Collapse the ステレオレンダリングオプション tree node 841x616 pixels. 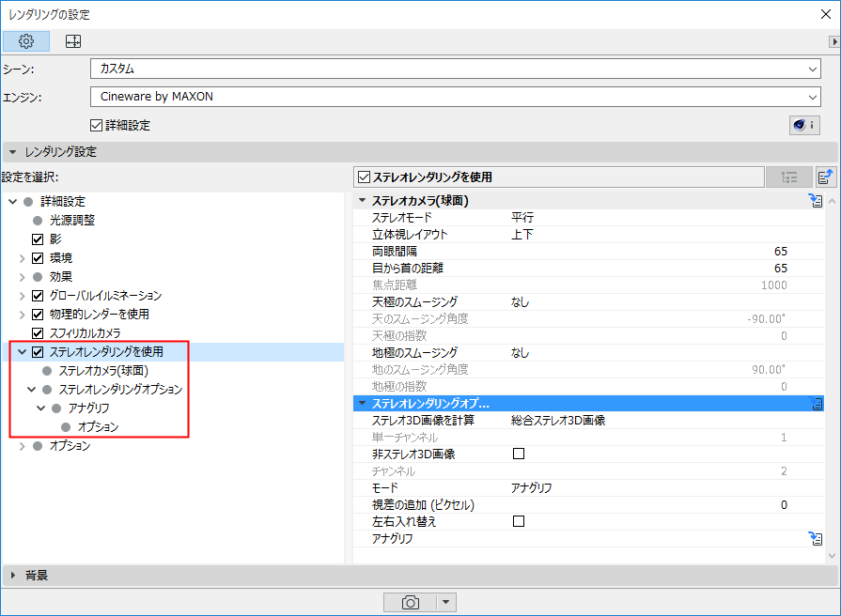32,389
